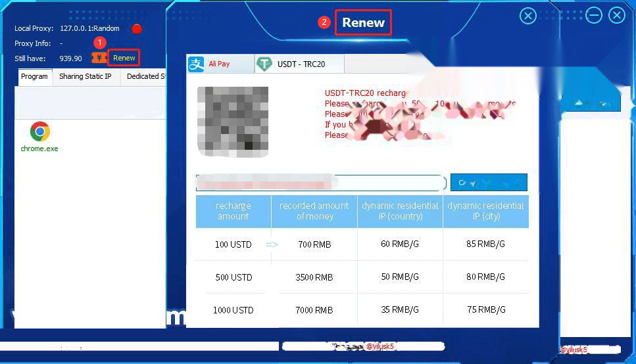Click the '127.0.0.1:Random' local proxy value
This screenshot has width=636, height=364.
tap(89, 28)
